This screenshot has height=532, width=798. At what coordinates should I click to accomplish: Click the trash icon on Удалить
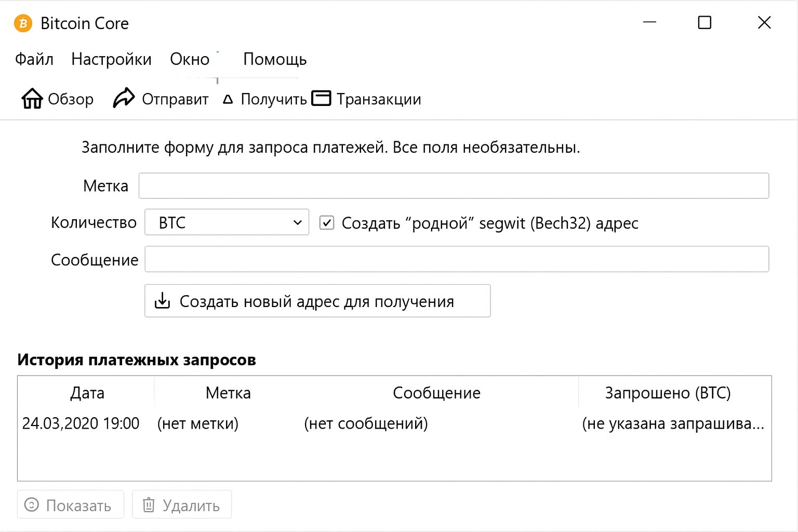(x=149, y=504)
